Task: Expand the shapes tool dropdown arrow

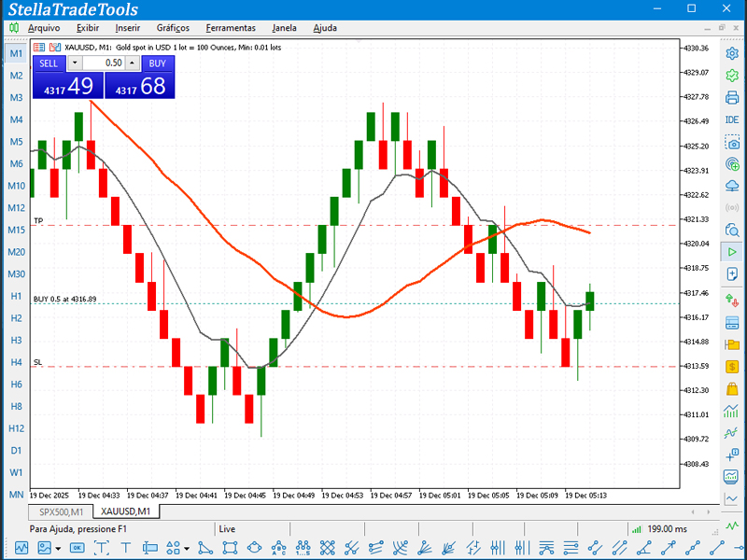Action: point(187,548)
